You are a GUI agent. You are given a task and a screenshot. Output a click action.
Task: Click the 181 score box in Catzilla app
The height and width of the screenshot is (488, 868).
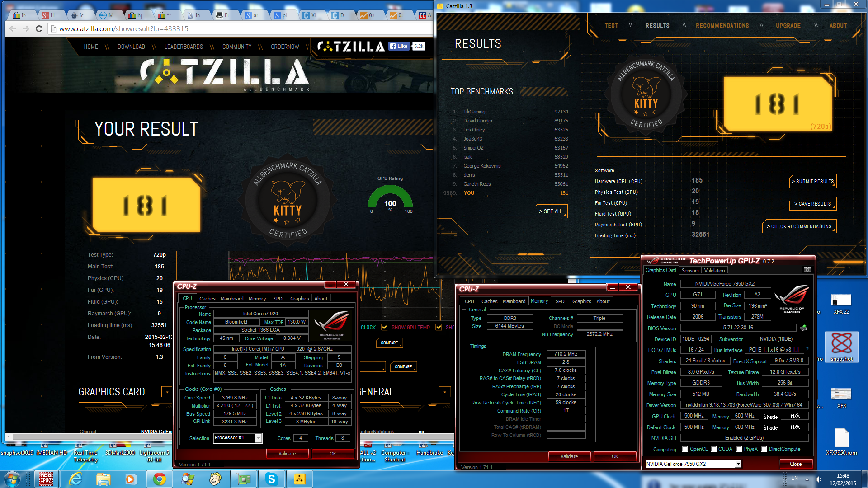click(778, 104)
